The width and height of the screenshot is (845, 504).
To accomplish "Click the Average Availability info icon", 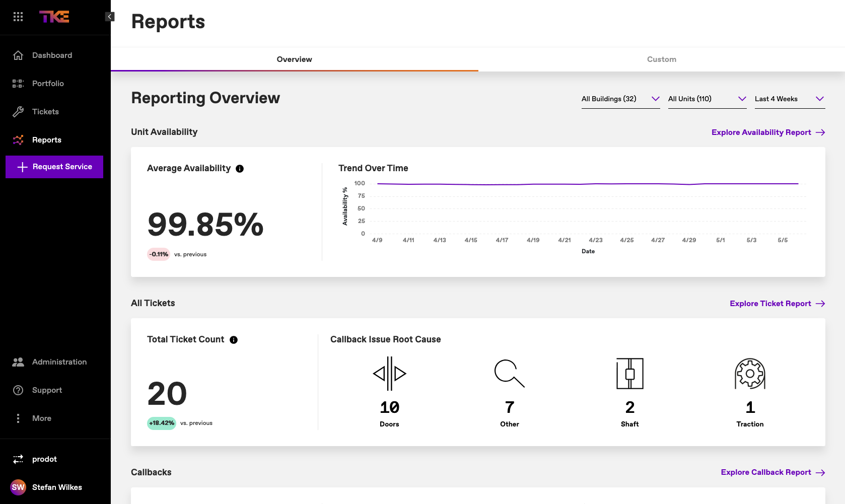I will 240,169.
